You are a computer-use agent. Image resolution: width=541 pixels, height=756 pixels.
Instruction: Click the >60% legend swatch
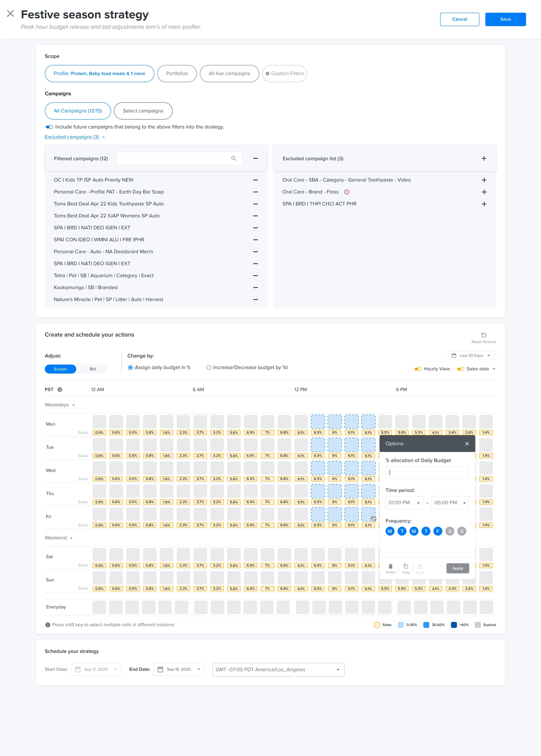[454, 625]
